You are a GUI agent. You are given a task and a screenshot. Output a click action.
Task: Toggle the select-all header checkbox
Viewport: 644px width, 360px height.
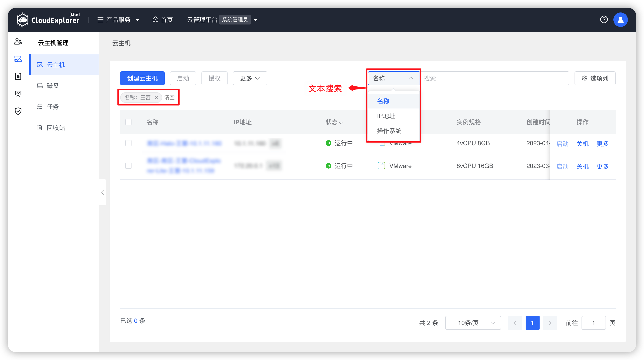coord(128,122)
